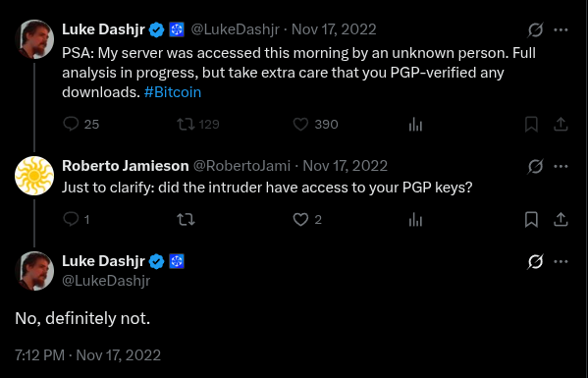
Task: Retweet Roberto Jamieson's reply
Action: [x=186, y=219]
